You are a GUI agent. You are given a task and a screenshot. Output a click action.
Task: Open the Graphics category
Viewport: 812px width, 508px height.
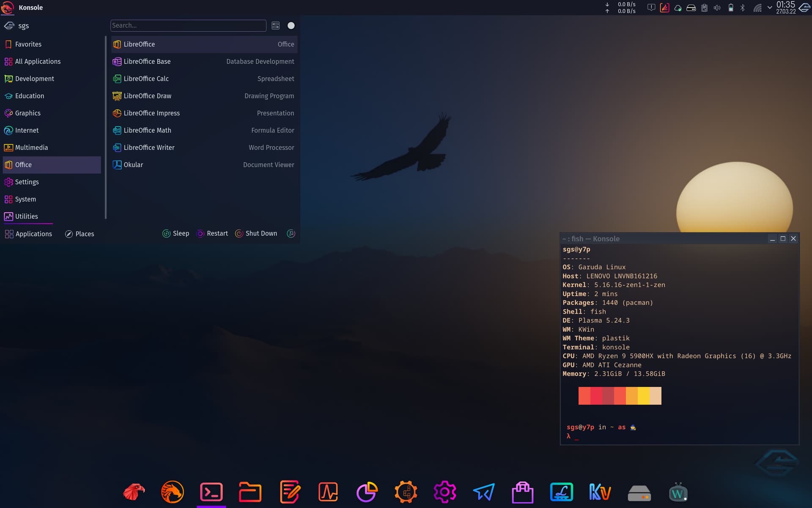[x=52, y=113]
